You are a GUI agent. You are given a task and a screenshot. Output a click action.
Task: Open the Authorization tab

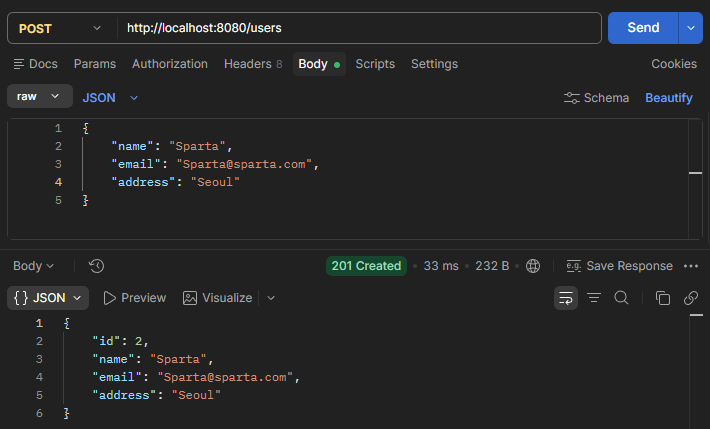[x=170, y=64]
